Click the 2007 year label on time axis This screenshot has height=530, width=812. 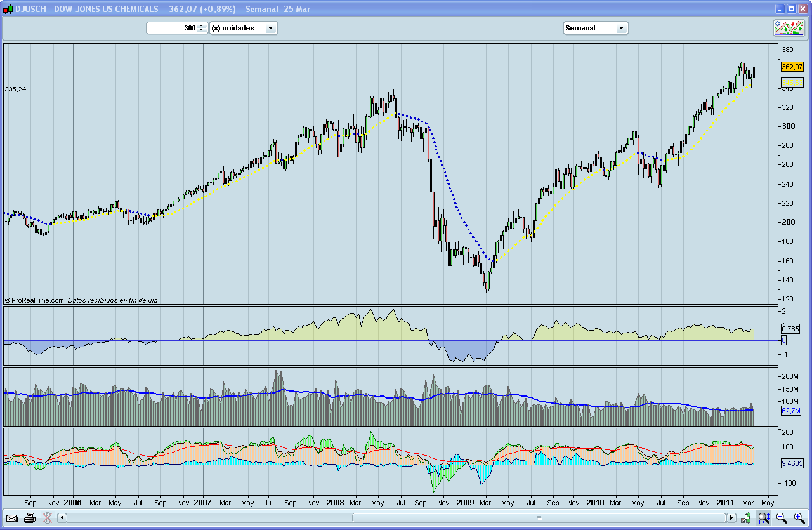tap(203, 502)
